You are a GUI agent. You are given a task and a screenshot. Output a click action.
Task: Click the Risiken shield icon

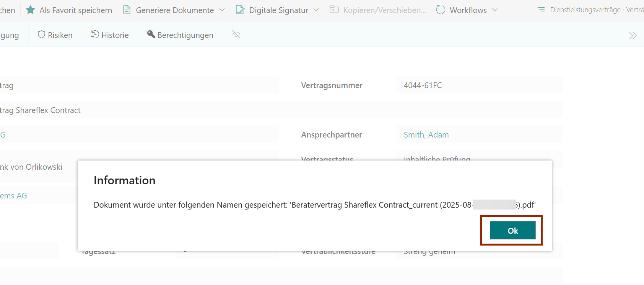click(x=41, y=35)
